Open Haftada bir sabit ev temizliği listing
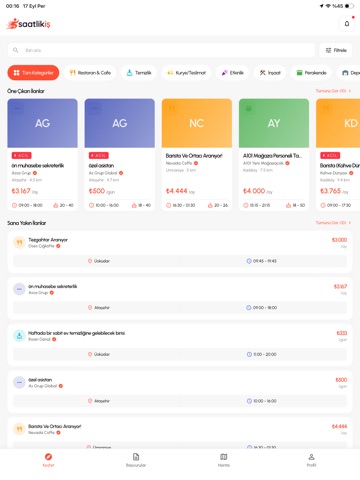The height and width of the screenshot is (480, 360). click(180, 345)
